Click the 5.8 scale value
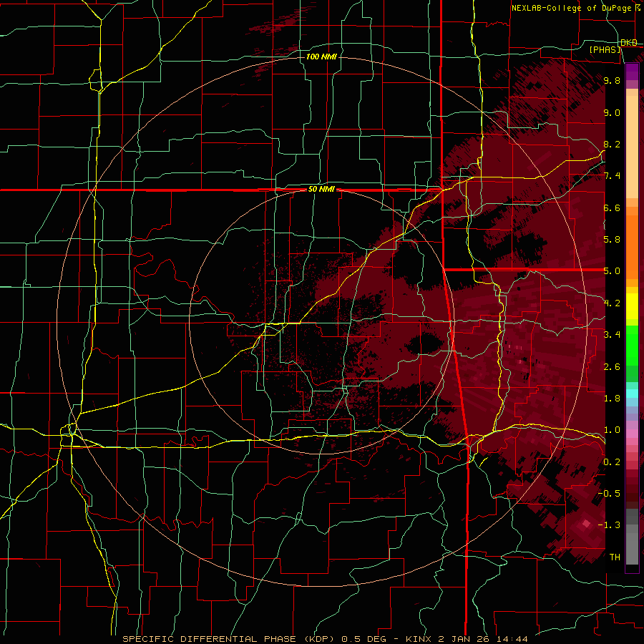Viewport: 644px width, 644px height. pos(612,239)
